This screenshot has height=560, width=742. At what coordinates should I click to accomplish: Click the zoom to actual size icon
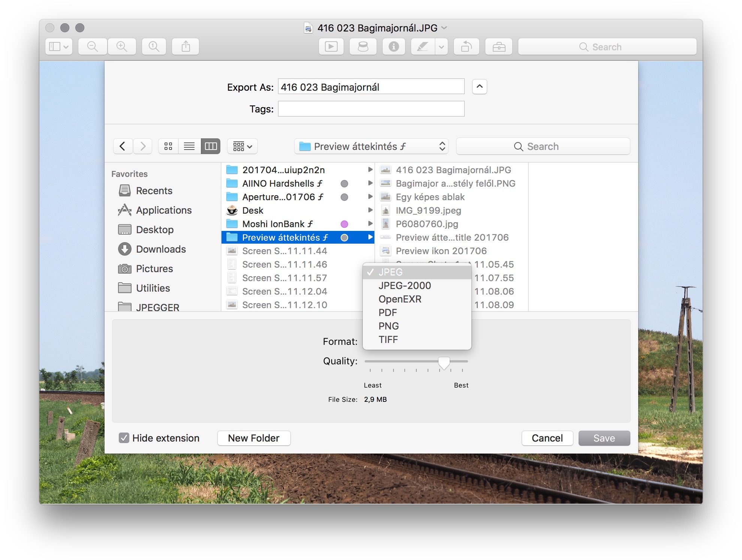click(x=154, y=46)
